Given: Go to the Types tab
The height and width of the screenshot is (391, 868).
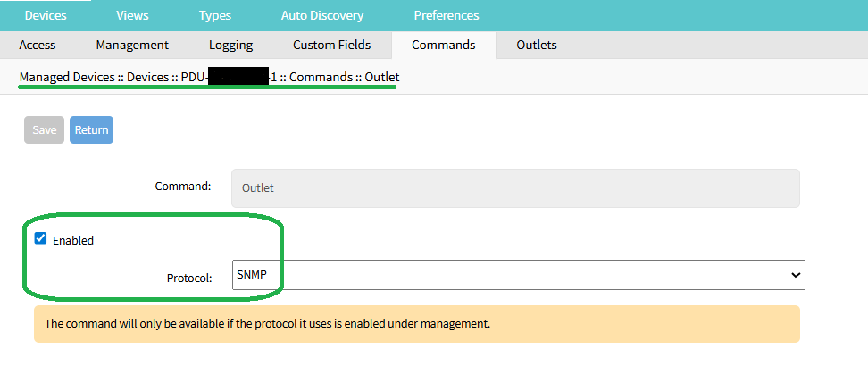Looking at the screenshot, I should pos(214,15).
